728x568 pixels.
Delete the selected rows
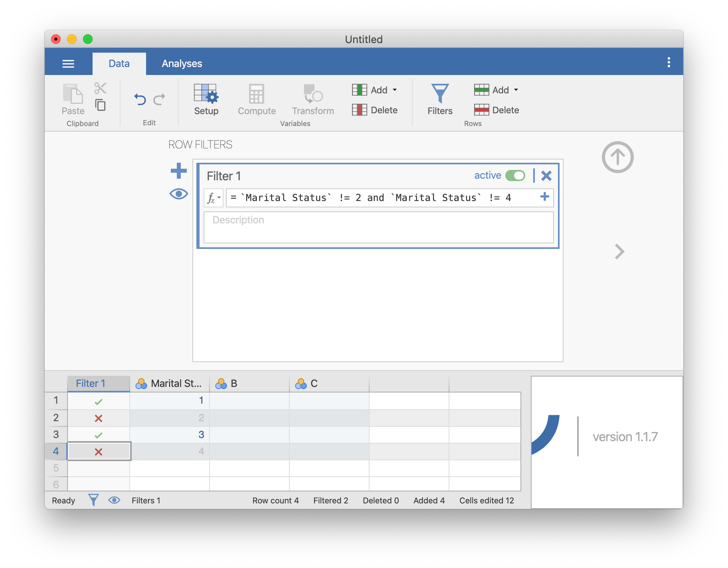click(x=496, y=110)
